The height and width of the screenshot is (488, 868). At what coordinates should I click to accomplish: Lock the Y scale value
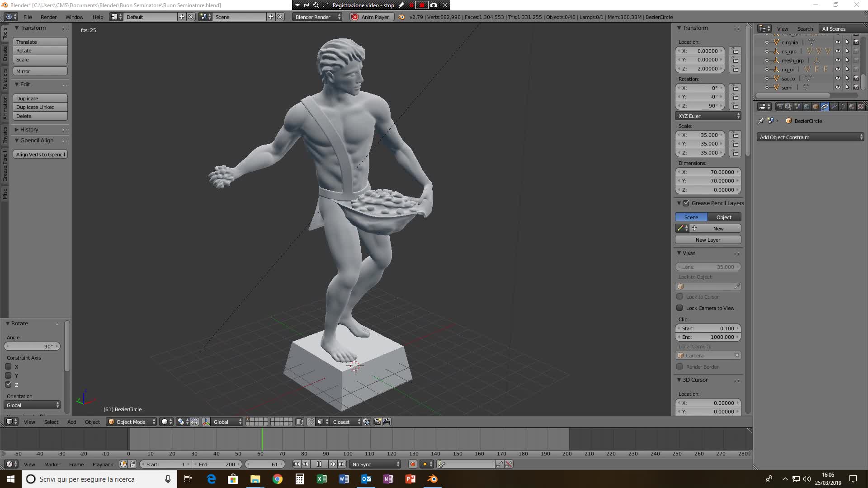point(735,144)
